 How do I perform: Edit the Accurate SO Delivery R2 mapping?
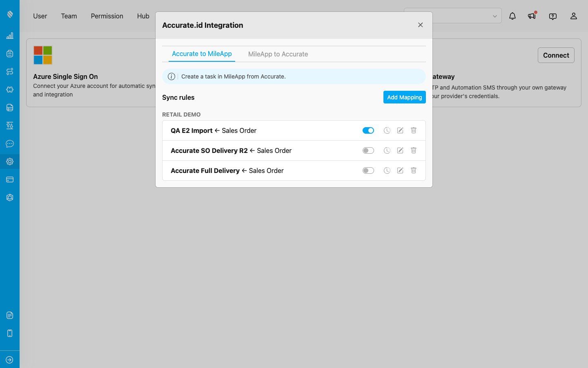[400, 150]
